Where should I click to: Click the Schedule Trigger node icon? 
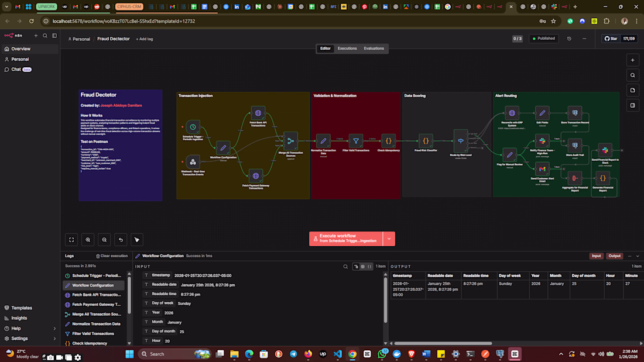click(193, 126)
